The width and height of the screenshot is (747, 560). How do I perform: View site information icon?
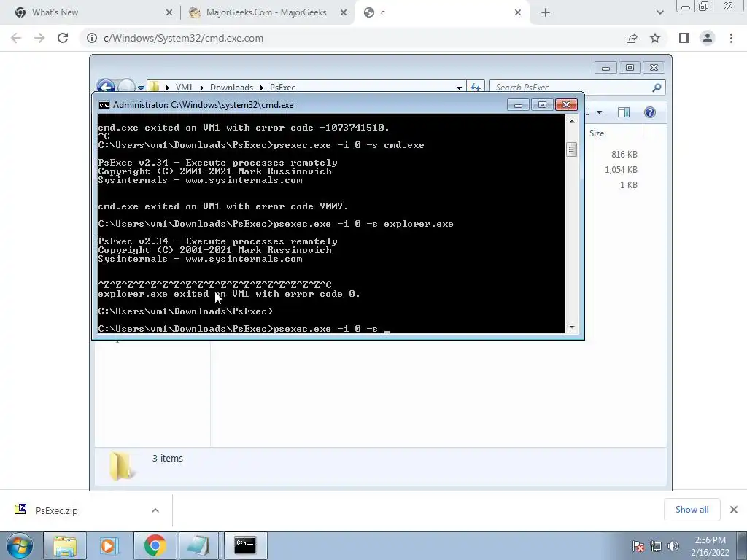click(x=92, y=38)
